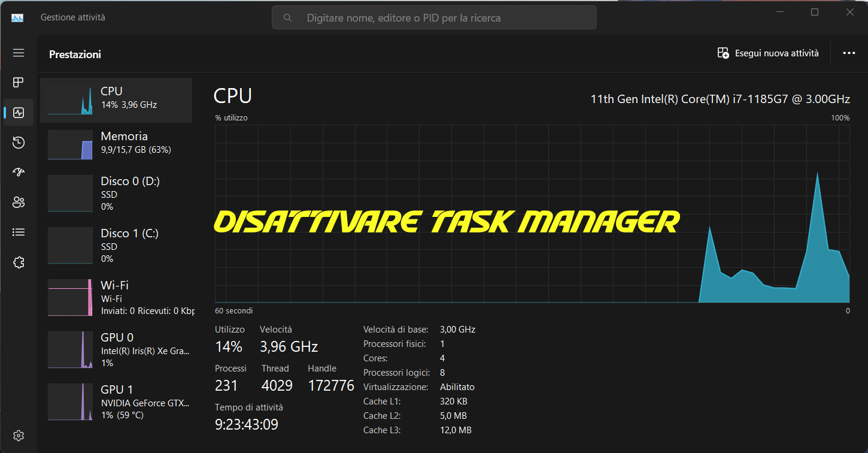868x453 pixels.
Task: Open the Utenti view icon
Action: pyautogui.click(x=18, y=202)
